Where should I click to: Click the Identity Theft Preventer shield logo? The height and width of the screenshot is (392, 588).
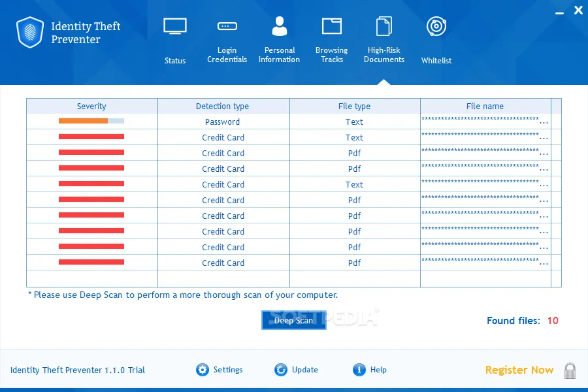30,32
